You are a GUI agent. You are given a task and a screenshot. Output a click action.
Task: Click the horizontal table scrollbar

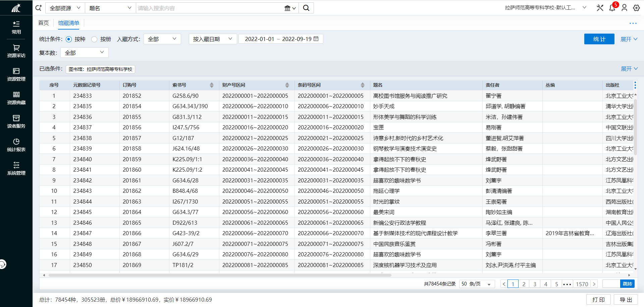tap(220, 275)
